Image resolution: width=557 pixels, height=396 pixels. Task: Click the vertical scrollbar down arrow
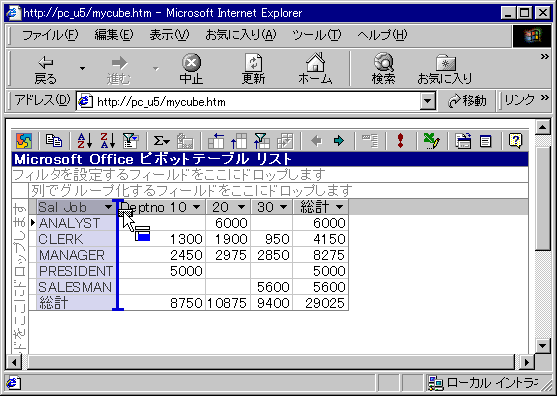click(x=542, y=345)
